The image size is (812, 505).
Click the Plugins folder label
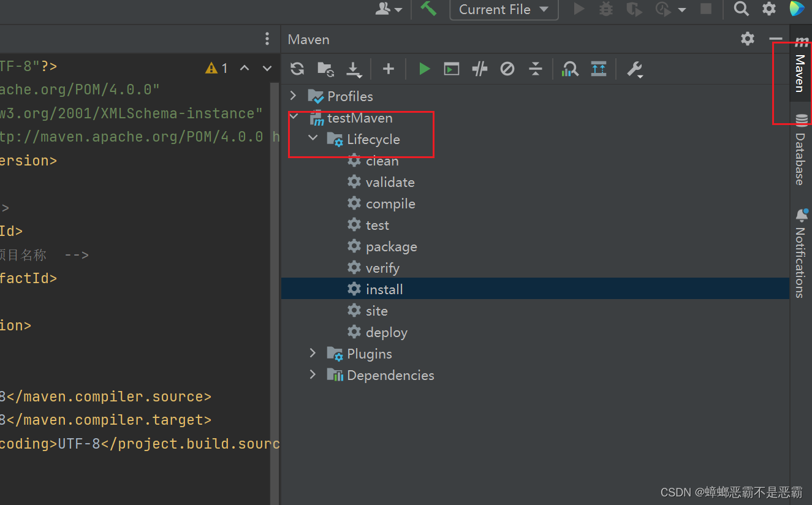(x=370, y=354)
